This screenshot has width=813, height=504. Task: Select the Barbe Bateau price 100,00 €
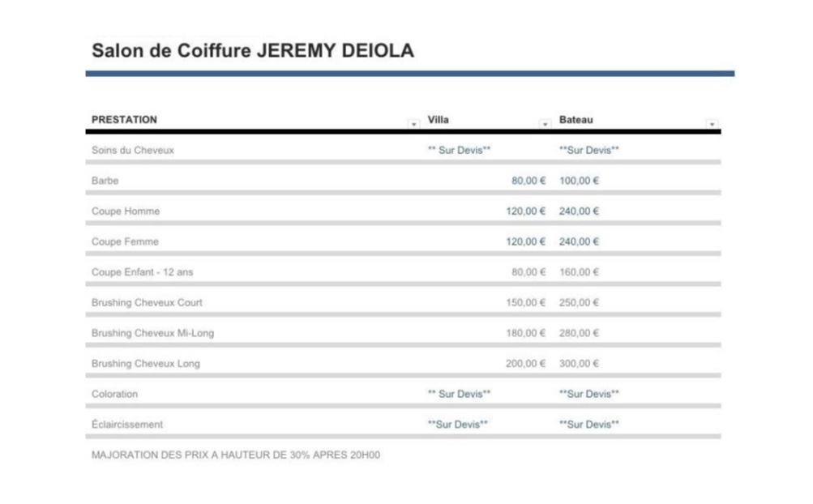click(579, 181)
